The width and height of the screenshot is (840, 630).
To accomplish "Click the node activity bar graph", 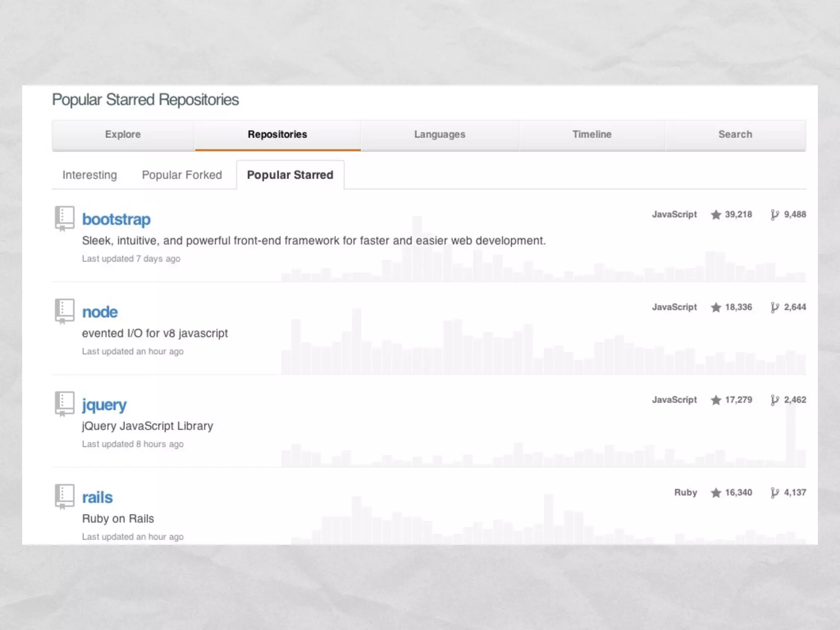I will [543, 342].
